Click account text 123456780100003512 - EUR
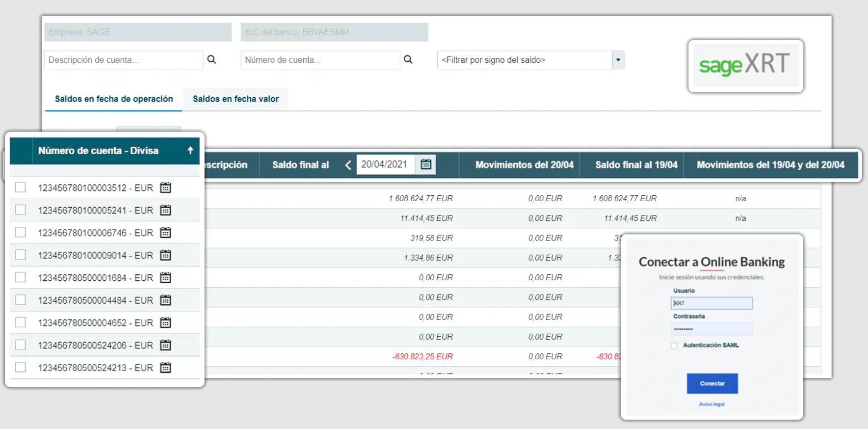The image size is (868, 429). pos(96,188)
